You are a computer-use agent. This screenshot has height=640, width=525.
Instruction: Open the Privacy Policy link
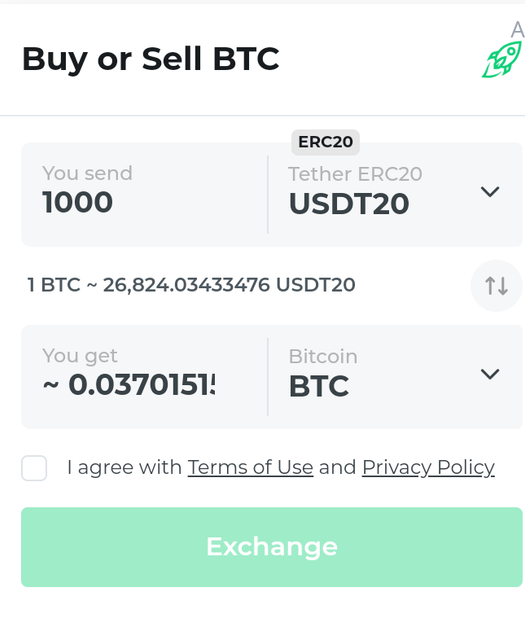point(428,467)
